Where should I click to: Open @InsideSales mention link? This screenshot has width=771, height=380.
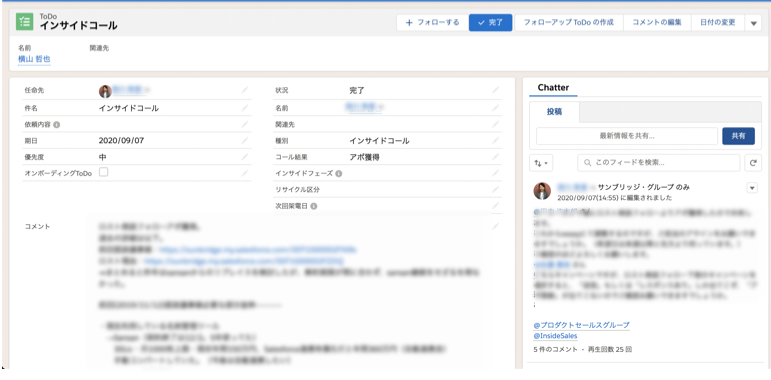556,336
